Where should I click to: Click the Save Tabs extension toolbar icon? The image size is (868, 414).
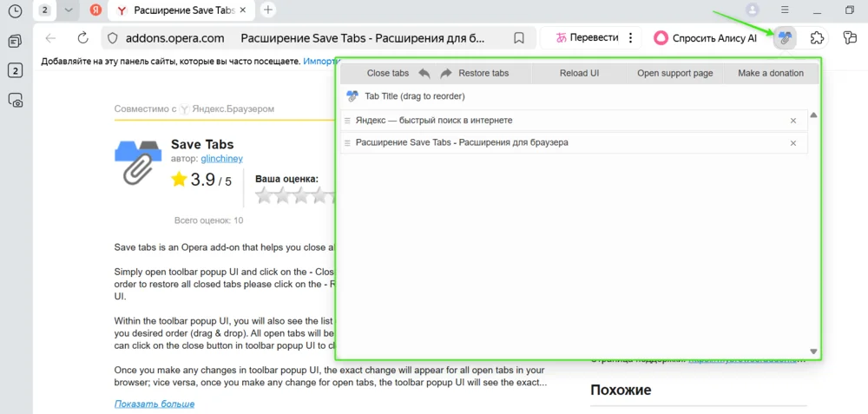click(x=785, y=37)
